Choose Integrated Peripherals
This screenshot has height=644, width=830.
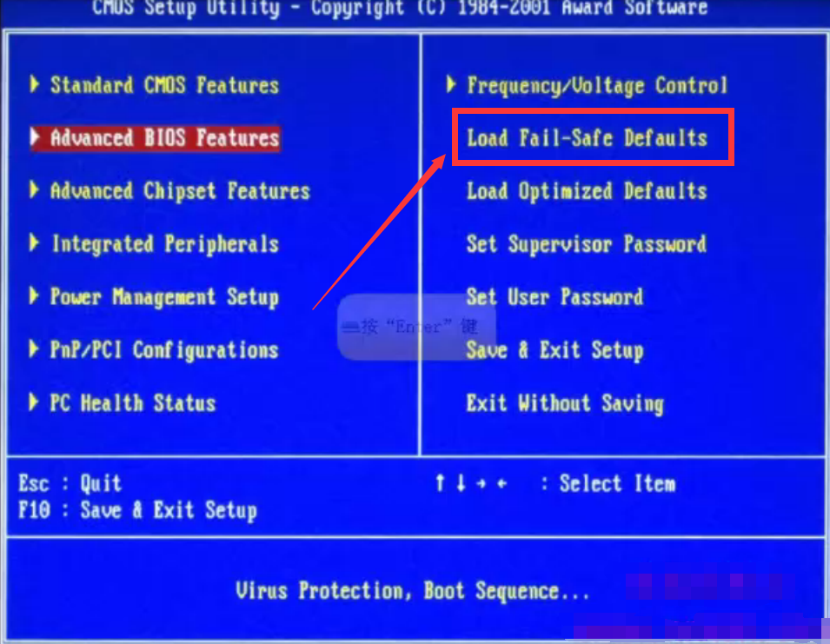click(165, 244)
